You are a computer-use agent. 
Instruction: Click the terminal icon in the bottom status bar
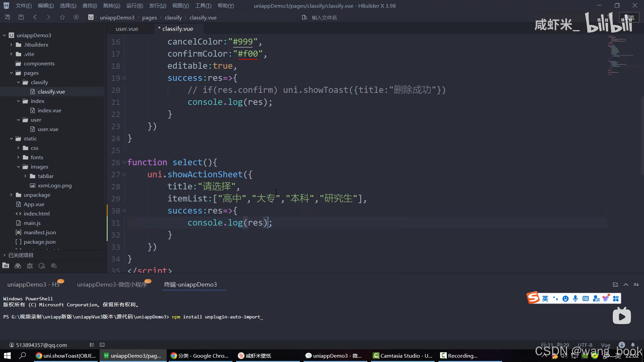pos(102,345)
